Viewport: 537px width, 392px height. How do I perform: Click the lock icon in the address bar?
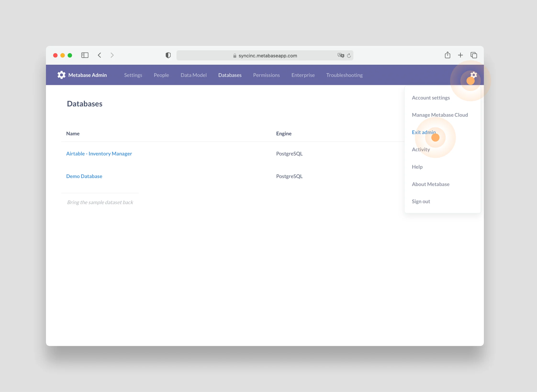235,56
